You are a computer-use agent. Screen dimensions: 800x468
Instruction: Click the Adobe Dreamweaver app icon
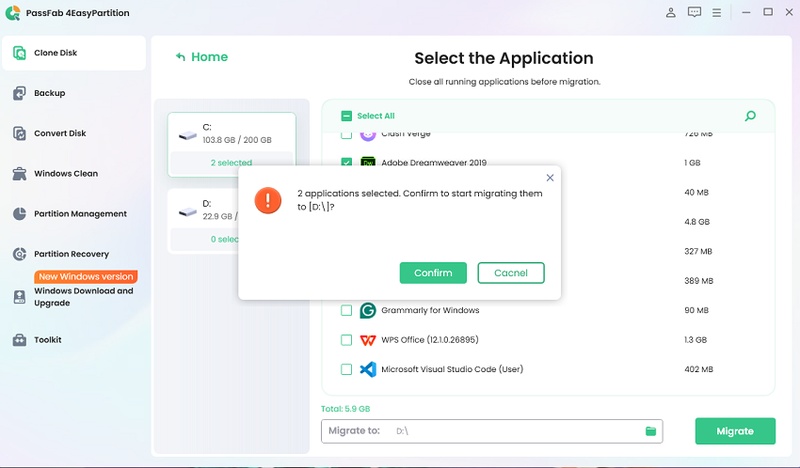[368, 162]
